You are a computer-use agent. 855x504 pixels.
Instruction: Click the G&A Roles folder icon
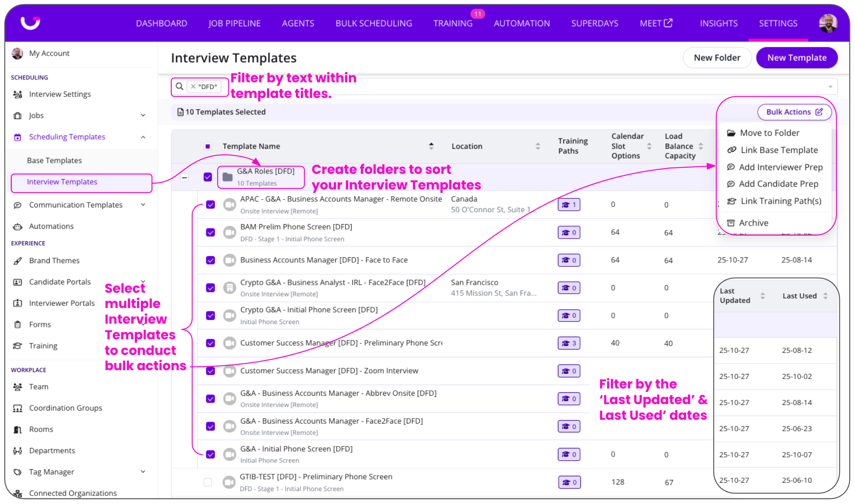pos(228,177)
